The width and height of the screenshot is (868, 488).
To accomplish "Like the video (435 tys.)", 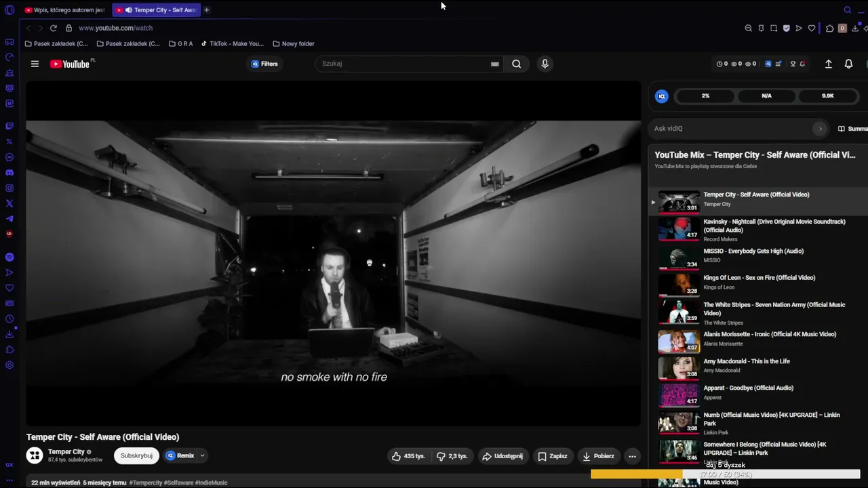I will [x=408, y=456].
